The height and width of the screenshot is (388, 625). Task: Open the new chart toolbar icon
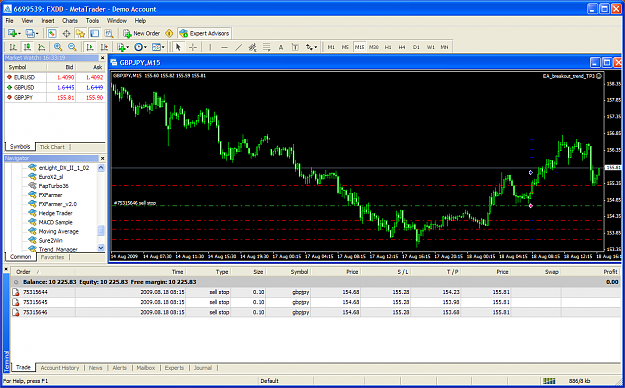(14, 33)
